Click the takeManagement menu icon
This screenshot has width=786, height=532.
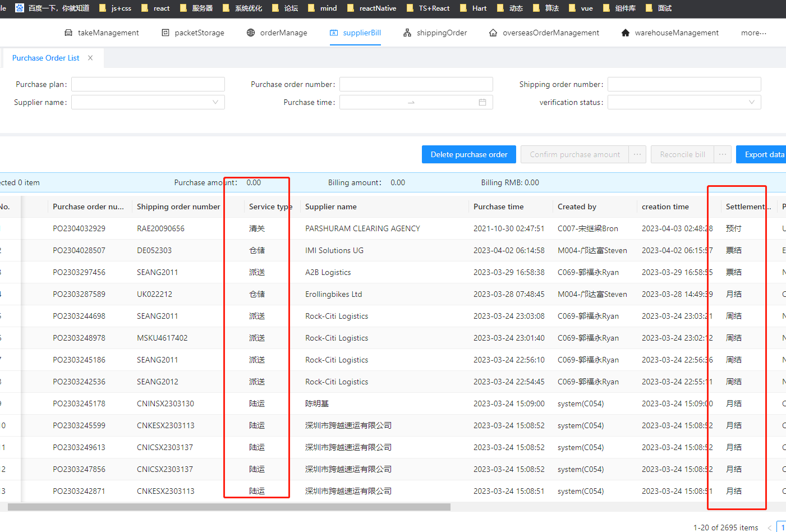(x=68, y=33)
